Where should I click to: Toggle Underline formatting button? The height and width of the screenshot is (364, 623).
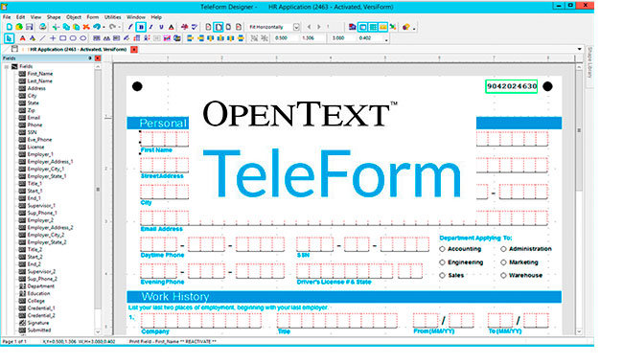(x=161, y=27)
